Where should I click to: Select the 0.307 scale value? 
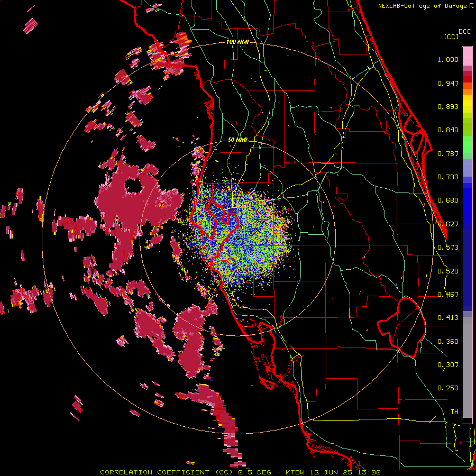[448, 365]
